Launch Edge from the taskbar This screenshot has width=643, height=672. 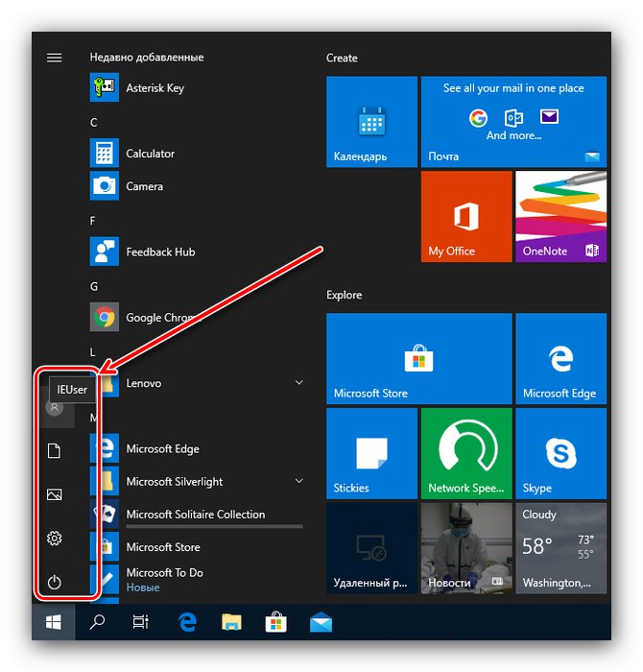(x=187, y=622)
